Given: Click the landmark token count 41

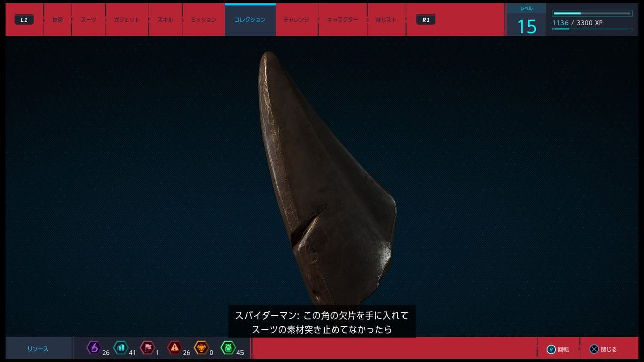Looking at the screenshot, I should click(132, 353).
